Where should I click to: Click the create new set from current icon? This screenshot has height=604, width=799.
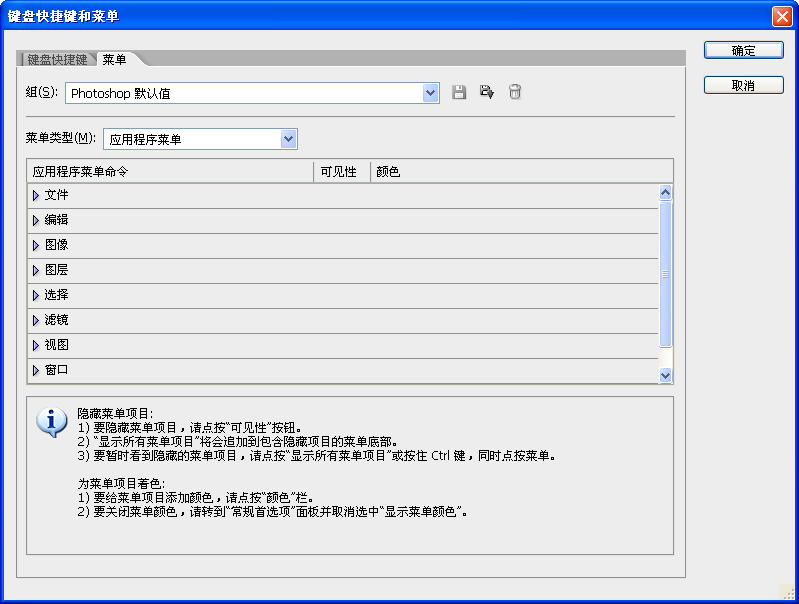pyautogui.click(x=487, y=93)
